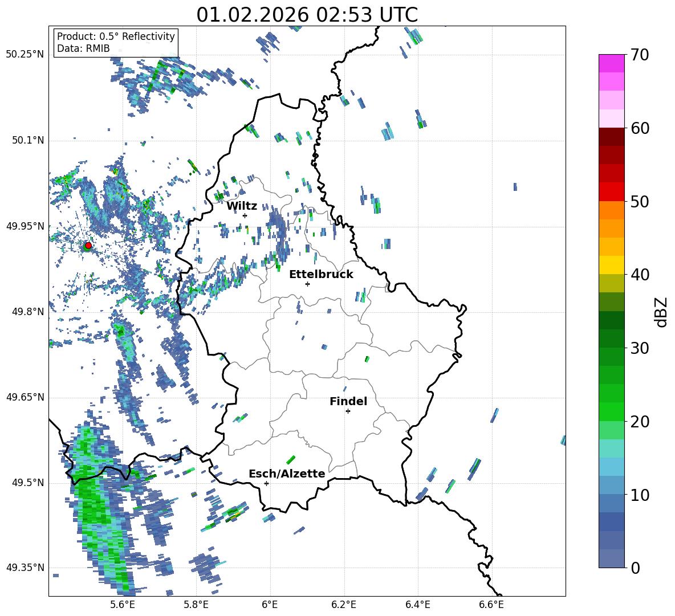Image resolution: width=675 pixels, height=616 pixels.
Task: Click the 6.2°E longitude label
Action: click(344, 605)
